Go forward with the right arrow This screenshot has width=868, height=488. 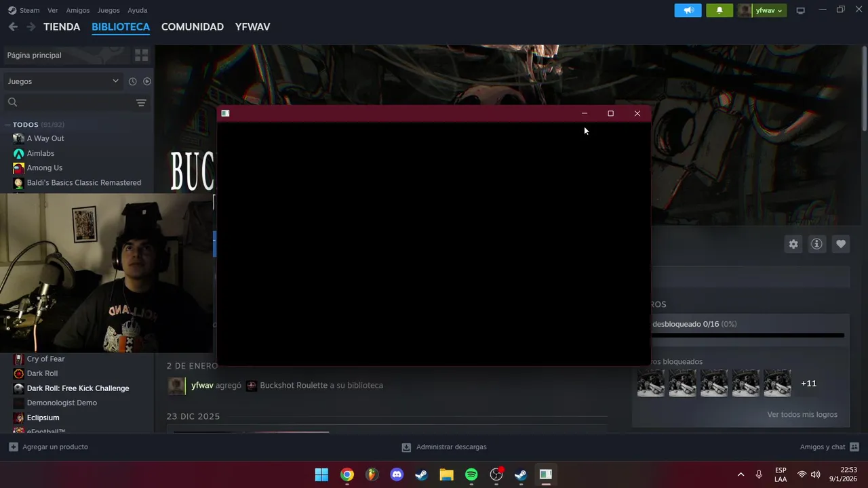click(31, 26)
